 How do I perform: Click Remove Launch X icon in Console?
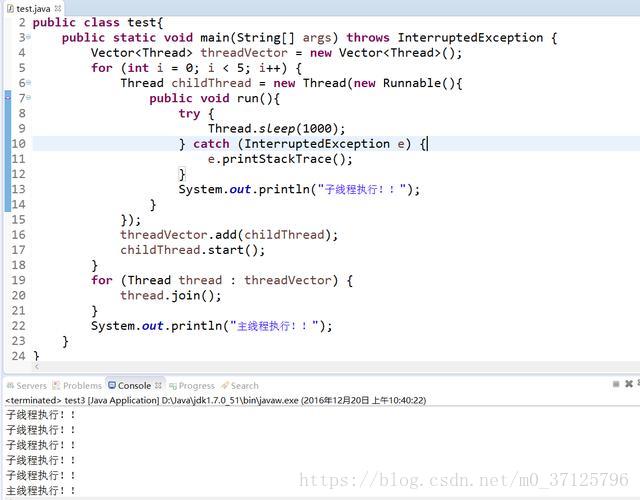coord(629,384)
